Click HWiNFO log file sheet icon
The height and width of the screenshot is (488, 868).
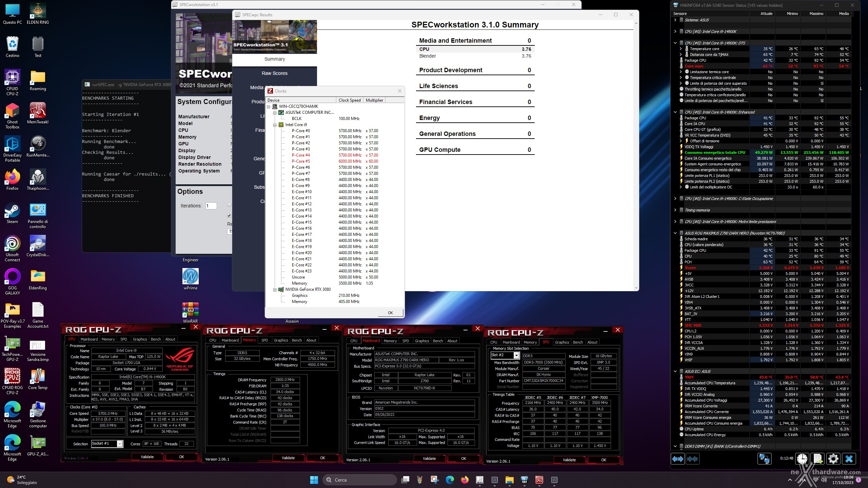pyautogui.click(x=818, y=459)
